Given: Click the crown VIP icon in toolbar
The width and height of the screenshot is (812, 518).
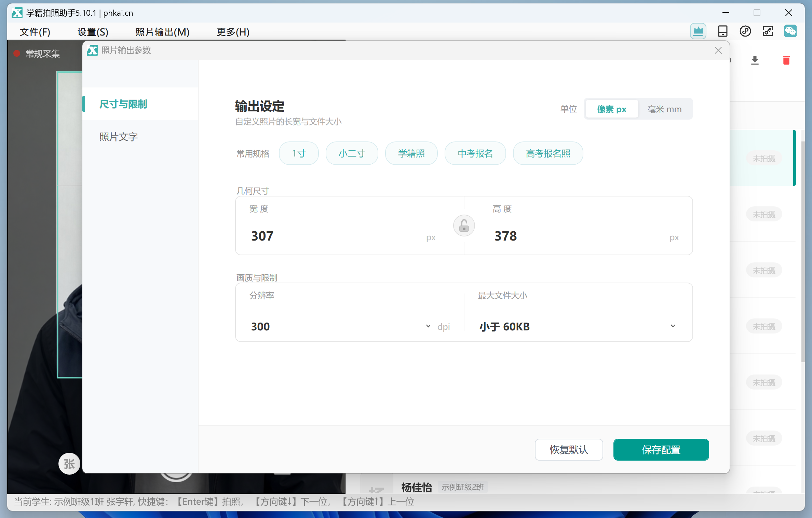Looking at the screenshot, I should (x=698, y=31).
